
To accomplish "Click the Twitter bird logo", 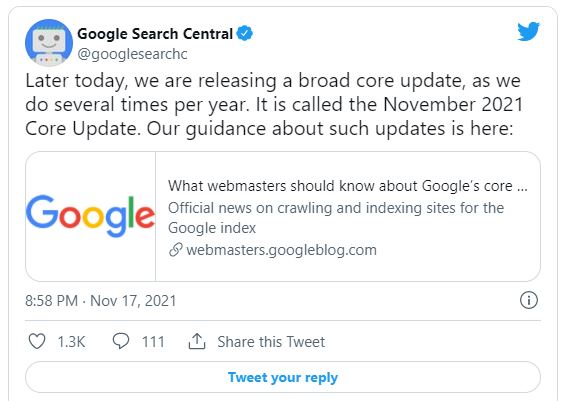I will pyautogui.click(x=528, y=31).
